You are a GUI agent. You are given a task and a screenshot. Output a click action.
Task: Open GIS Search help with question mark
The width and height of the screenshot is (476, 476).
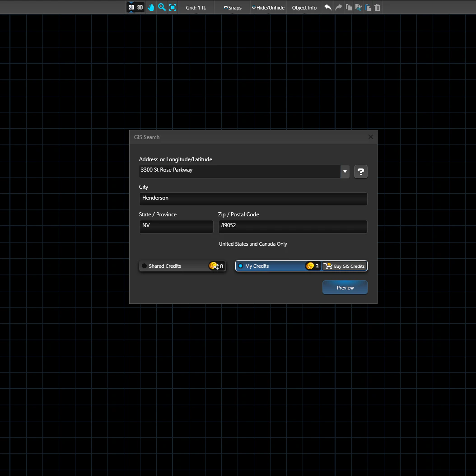360,172
